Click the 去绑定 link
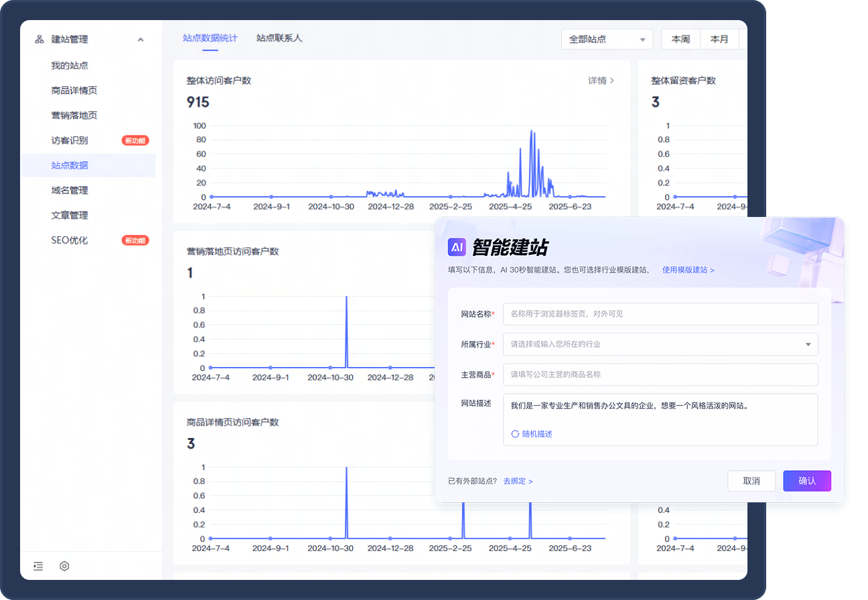Screen dimensions: 868x600 pos(518,481)
